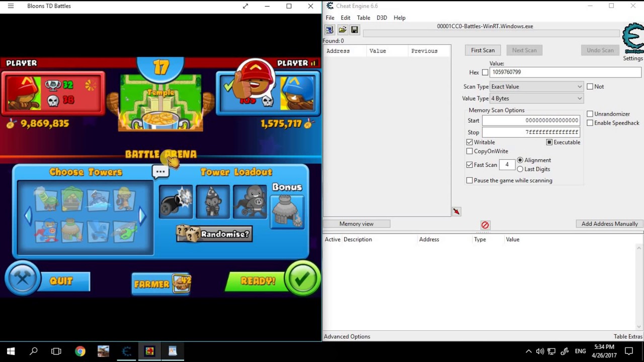Screen dimensions: 644x362
Task: Click the red player avatar on left
Action: point(23,94)
